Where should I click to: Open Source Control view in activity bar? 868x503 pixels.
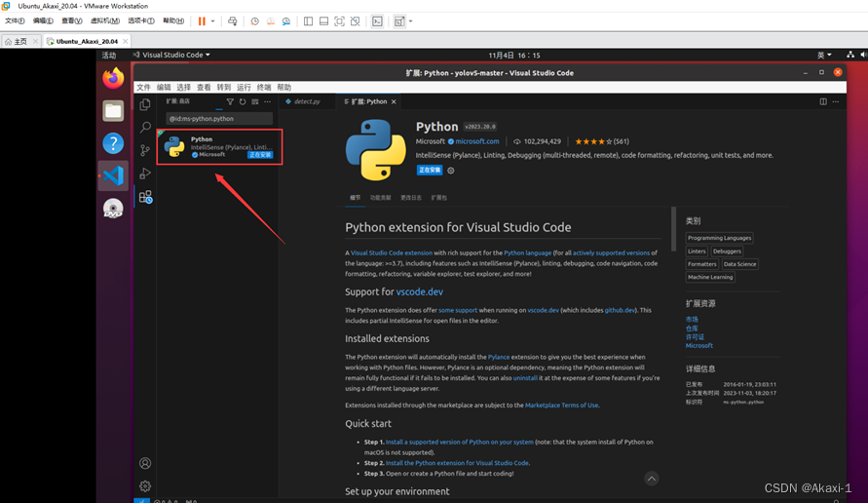coord(145,150)
